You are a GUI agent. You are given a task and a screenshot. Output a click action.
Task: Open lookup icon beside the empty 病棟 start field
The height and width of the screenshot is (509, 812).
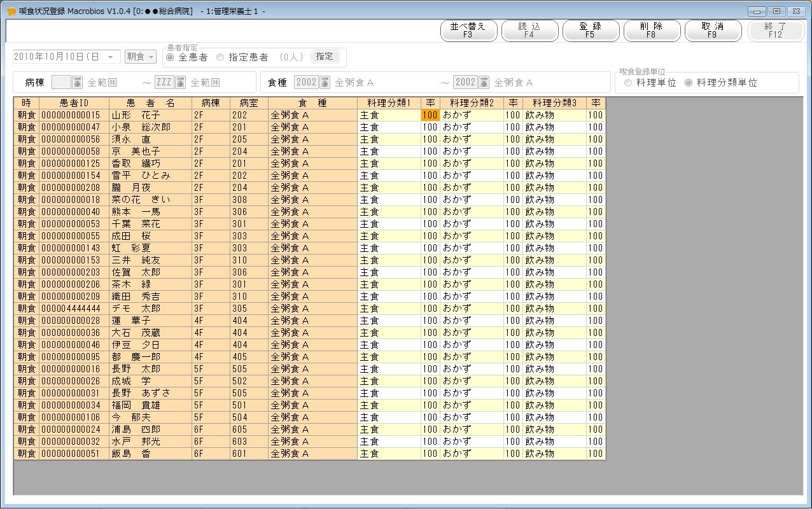[77, 82]
